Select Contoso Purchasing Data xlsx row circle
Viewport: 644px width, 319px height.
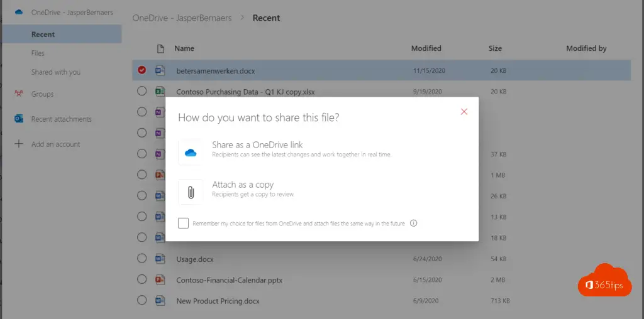click(142, 91)
